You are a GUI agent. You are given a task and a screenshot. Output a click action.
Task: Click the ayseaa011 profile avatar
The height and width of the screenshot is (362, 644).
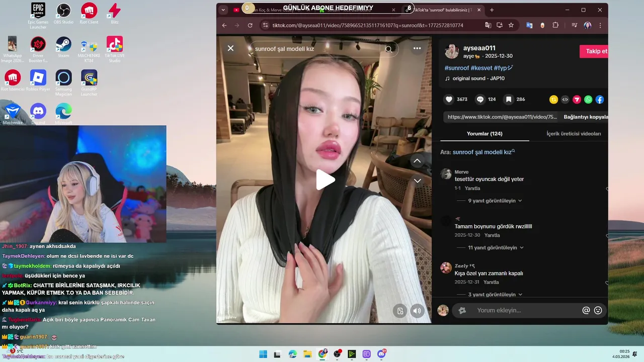pos(452,51)
